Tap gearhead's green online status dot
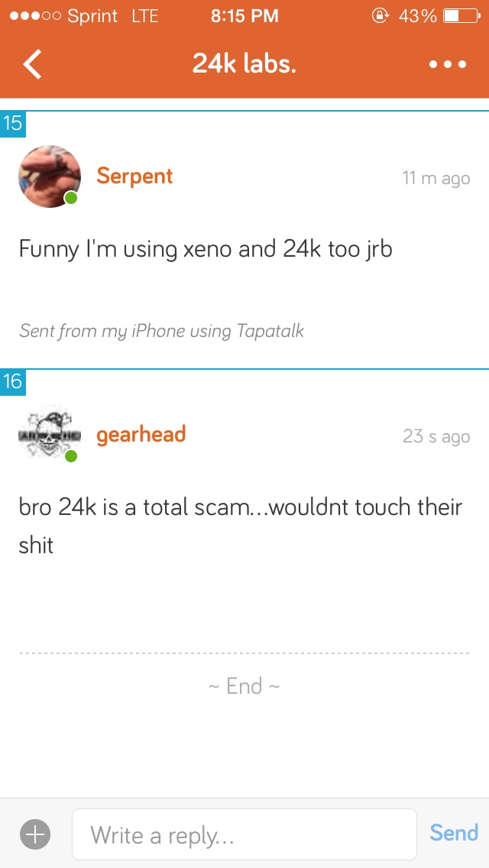 click(71, 456)
